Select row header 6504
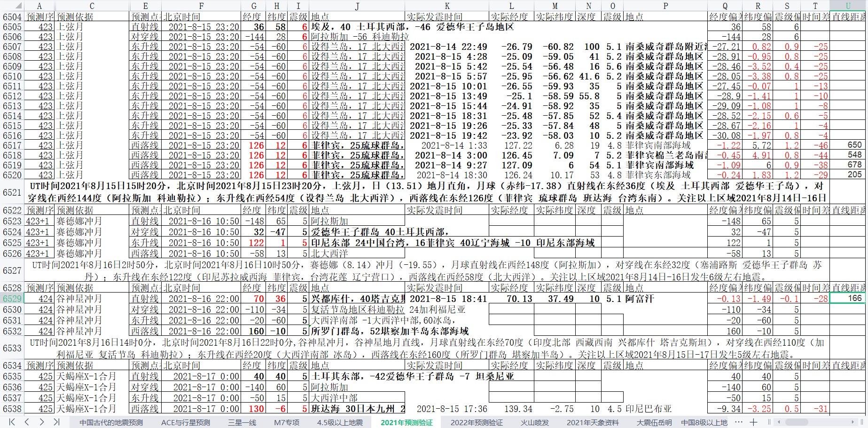The image size is (868, 428). (12, 17)
